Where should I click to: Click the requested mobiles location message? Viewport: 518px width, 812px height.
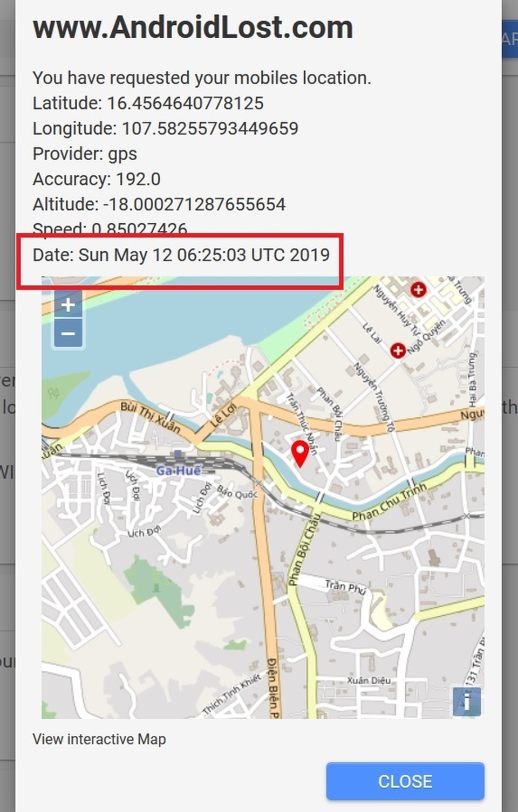click(x=202, y=78)
